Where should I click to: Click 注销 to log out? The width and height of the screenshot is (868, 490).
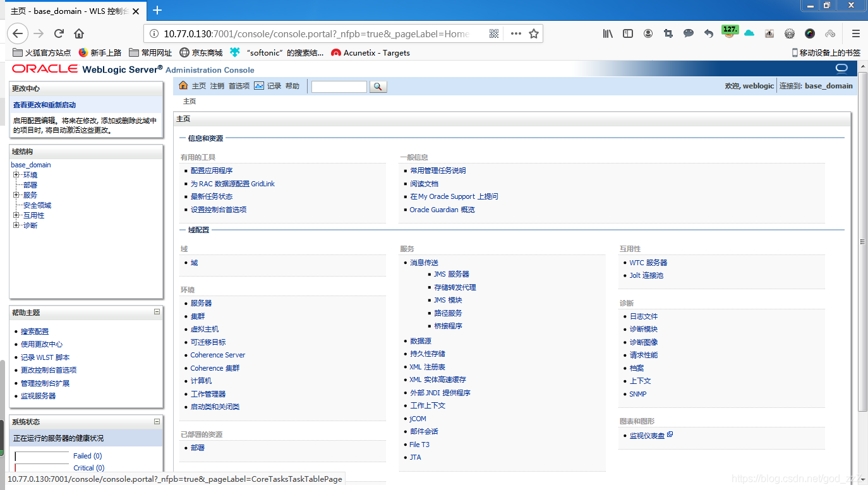(217, 86)
